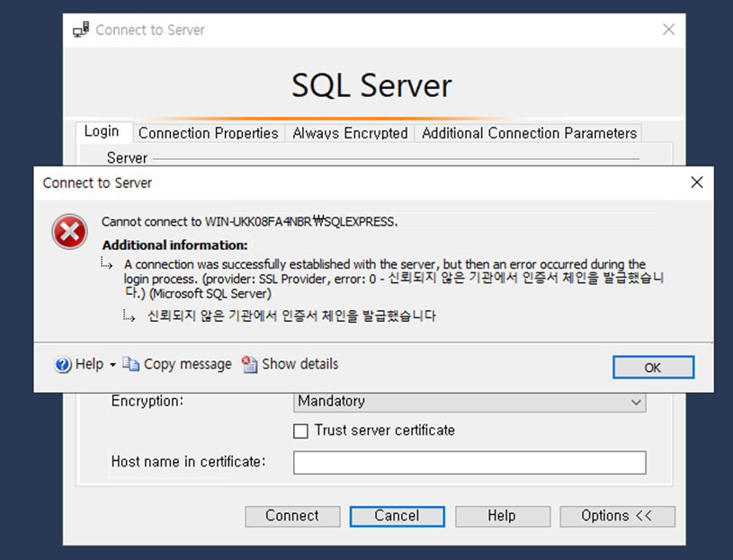Collapse settings with Options << button
The height and width of the screenshot is (560, 733).
coord(617,516)
